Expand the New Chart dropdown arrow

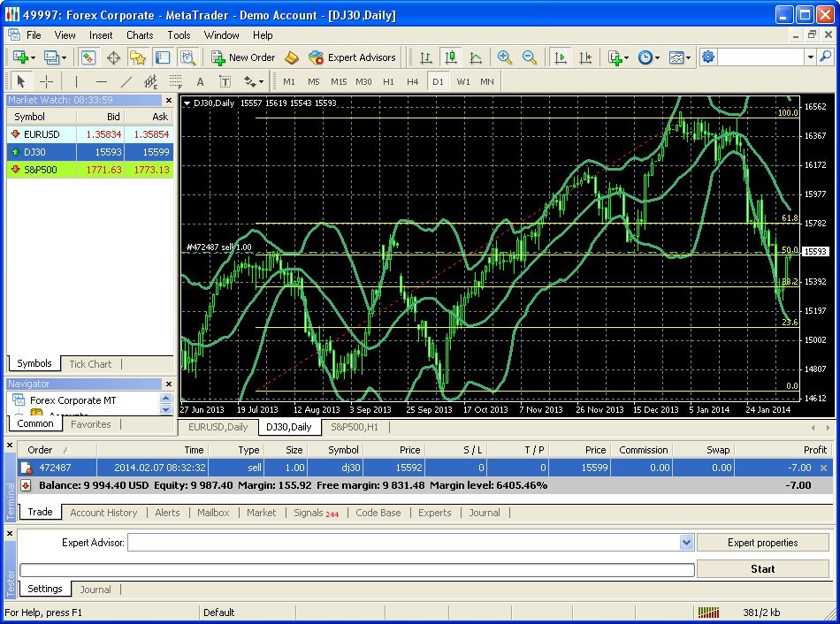(x=34, y=57)
